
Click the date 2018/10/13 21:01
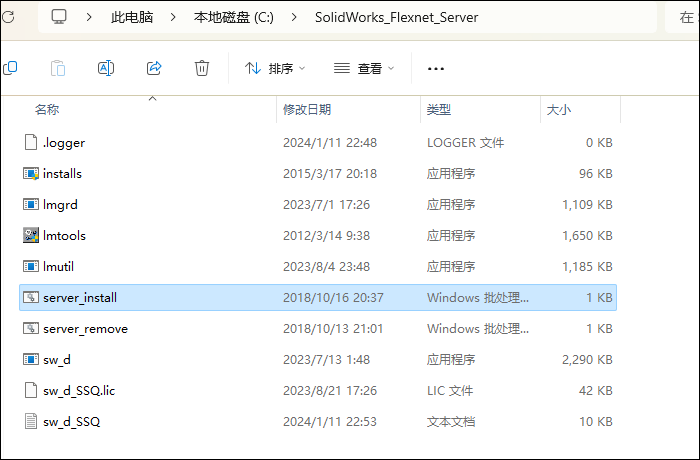coord(333,328)
